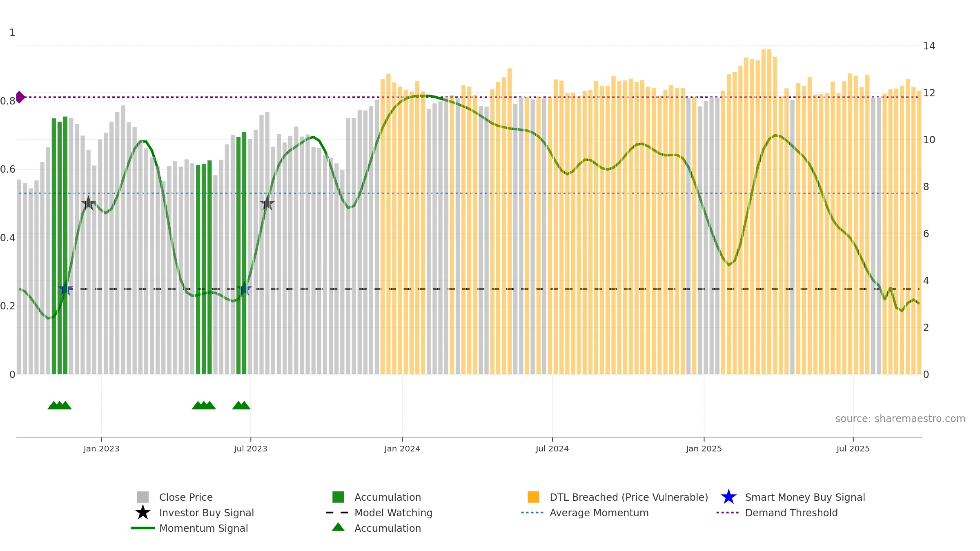The image size is (980, 551).
Task: Click the green Accumulation square legend swatch
Action: (x=338, y=497)
